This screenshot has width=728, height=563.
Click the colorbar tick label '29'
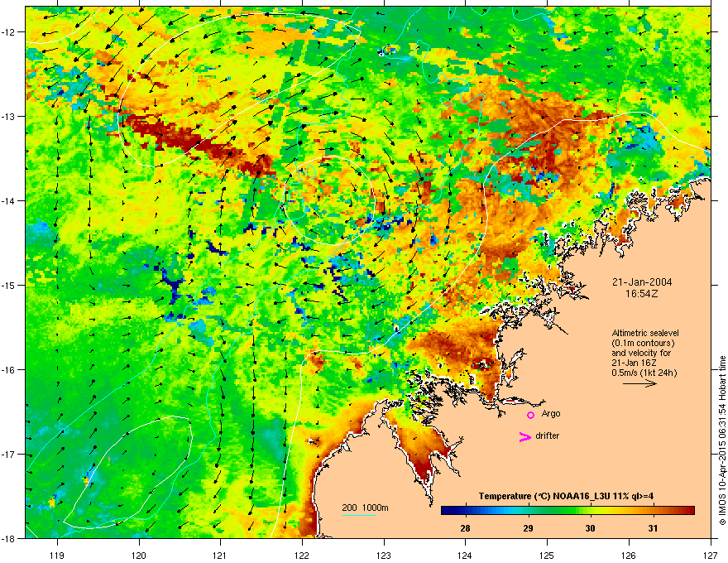(528, 528)
